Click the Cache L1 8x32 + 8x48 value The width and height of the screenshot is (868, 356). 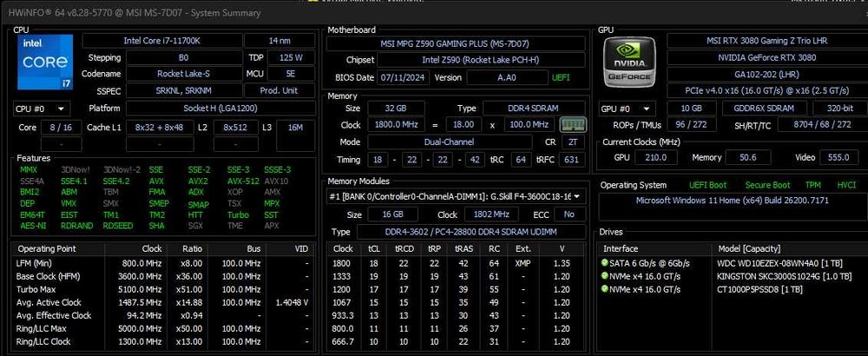coord(160,128)
